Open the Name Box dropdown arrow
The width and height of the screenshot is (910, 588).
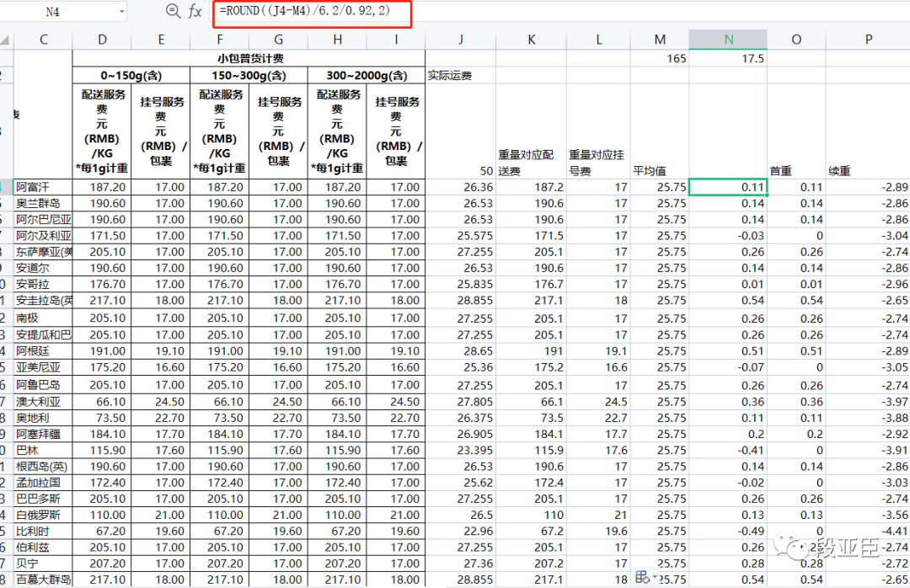[122, 12]
